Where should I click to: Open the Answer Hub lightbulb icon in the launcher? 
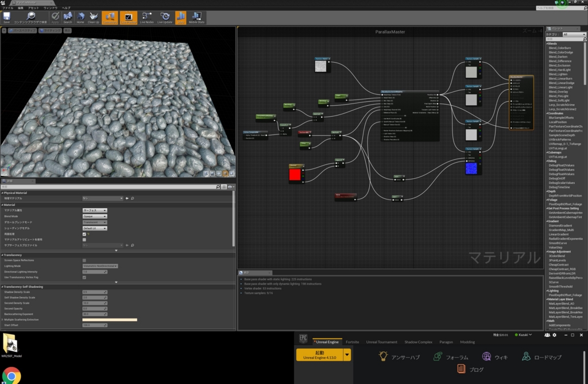coord(383,356)
